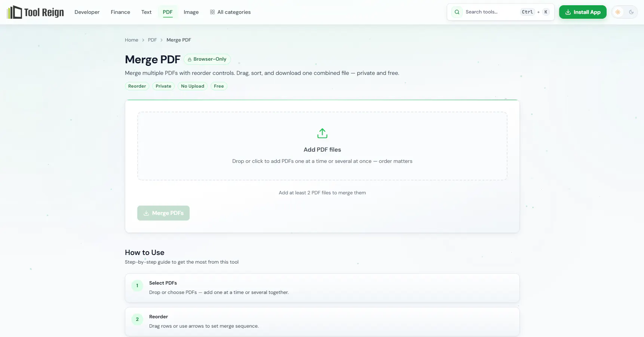Image resolution: width=644 pixels, height=337 pixels.
Task: Click the Merge PDF breadcrumb text
Action: click(x=179, y=40)
